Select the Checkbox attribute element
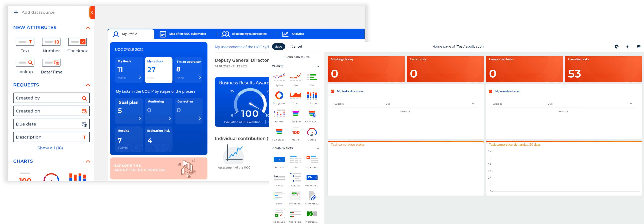 pos(77,42)
